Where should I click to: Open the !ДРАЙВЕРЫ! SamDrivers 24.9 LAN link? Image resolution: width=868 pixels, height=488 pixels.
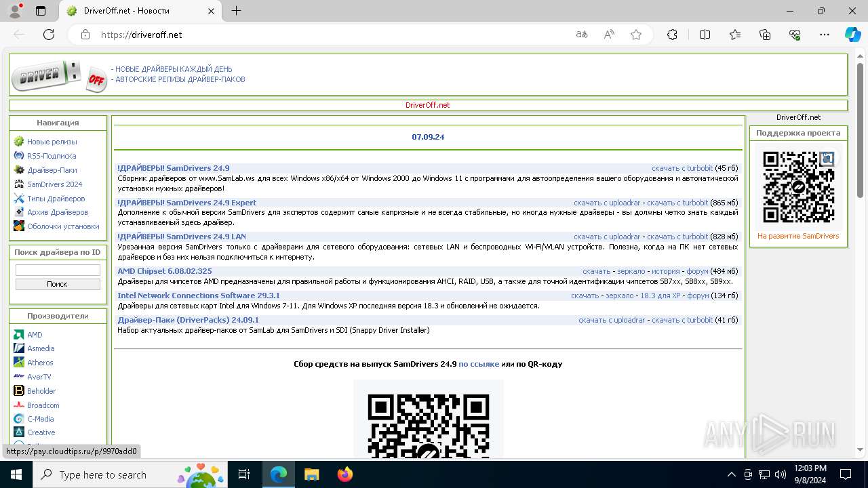[182, 237]
